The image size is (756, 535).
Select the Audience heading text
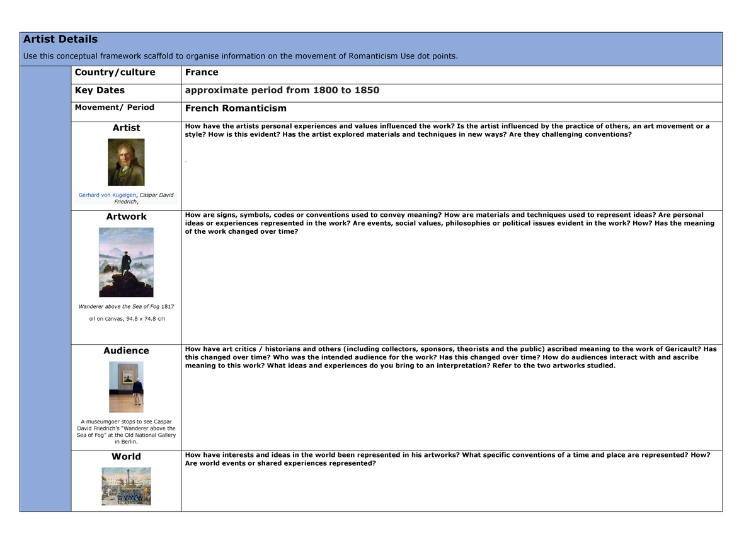coord(127,350)
